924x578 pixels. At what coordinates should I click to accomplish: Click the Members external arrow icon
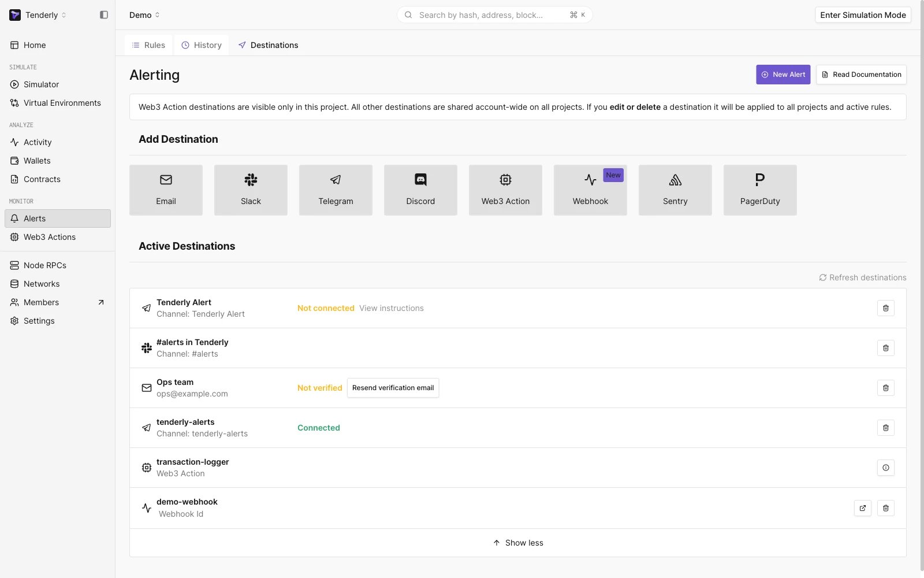point(101,302)
